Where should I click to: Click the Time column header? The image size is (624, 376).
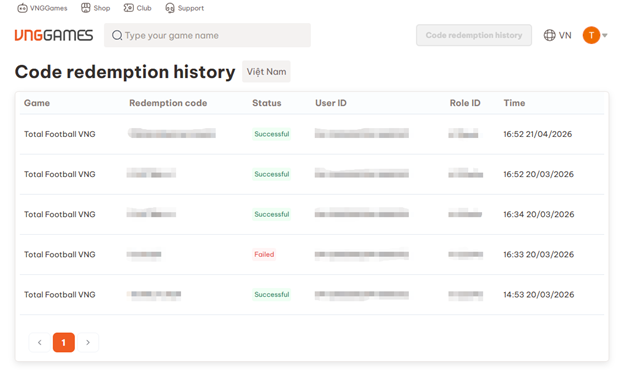click(514, 103)
